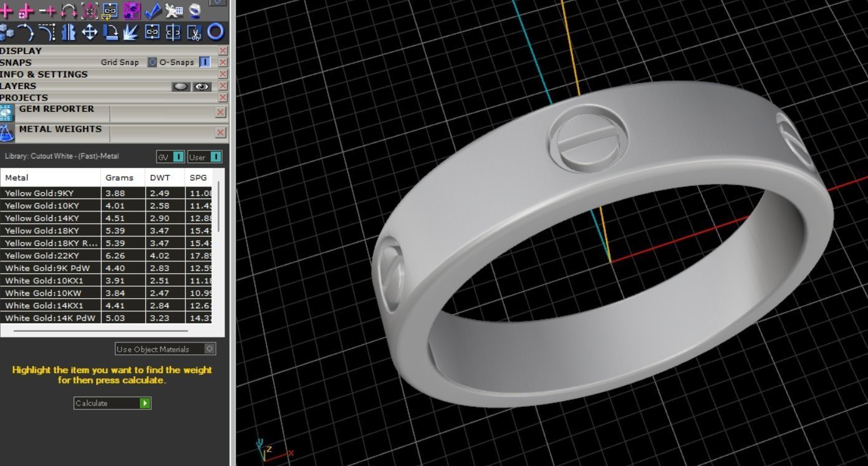Collapse the GEM REPORTER panel header
This screenshot has height=466, width=868.
57,109
